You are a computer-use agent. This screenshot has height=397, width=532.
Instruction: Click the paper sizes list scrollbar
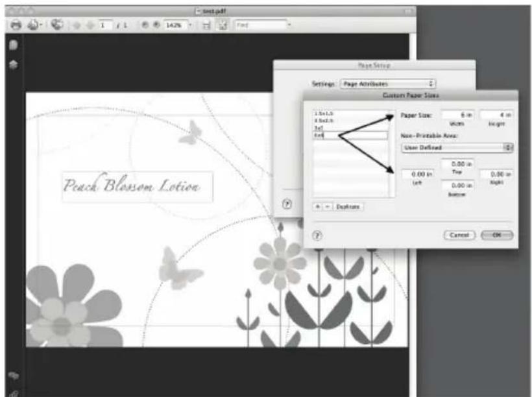click(391, 153)
